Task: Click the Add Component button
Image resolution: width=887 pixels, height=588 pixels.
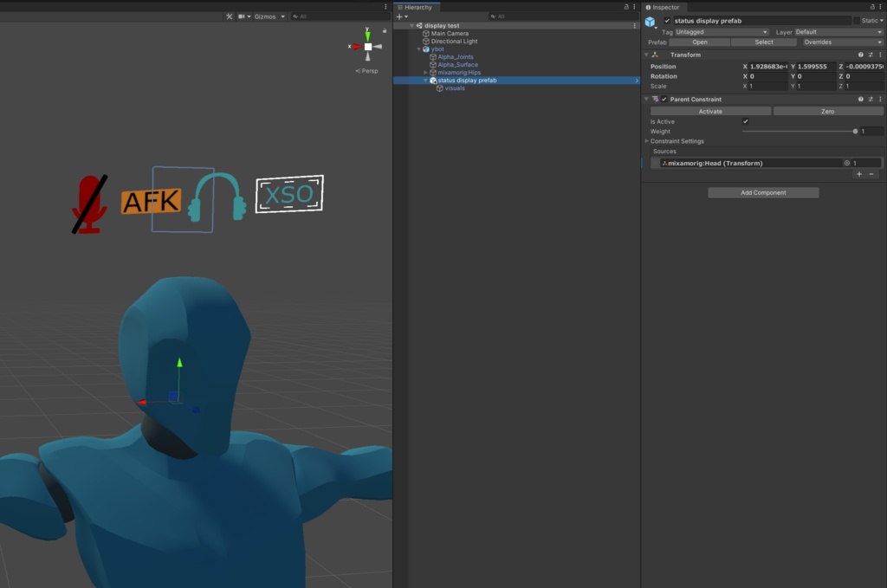Action: pos(762,191)
